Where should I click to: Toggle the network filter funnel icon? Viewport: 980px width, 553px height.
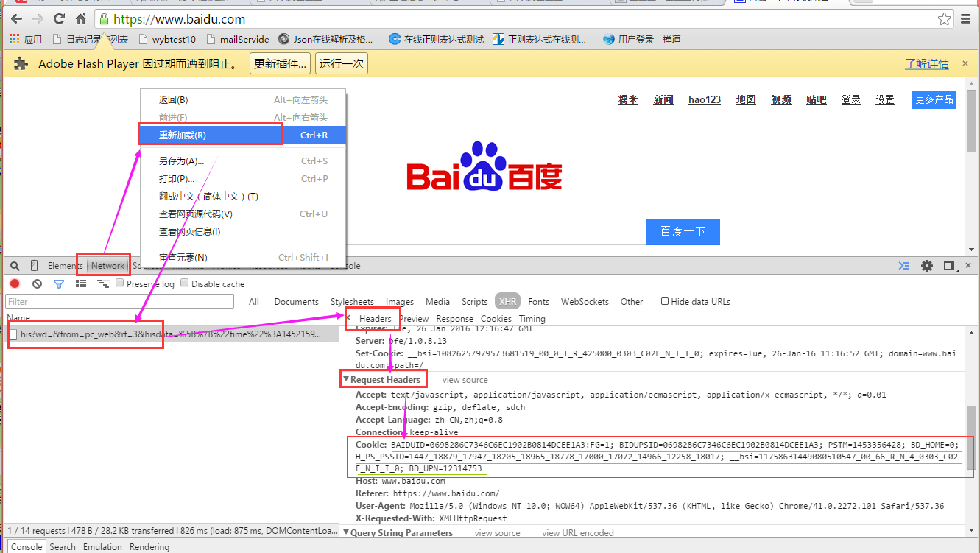click(59, 283)
